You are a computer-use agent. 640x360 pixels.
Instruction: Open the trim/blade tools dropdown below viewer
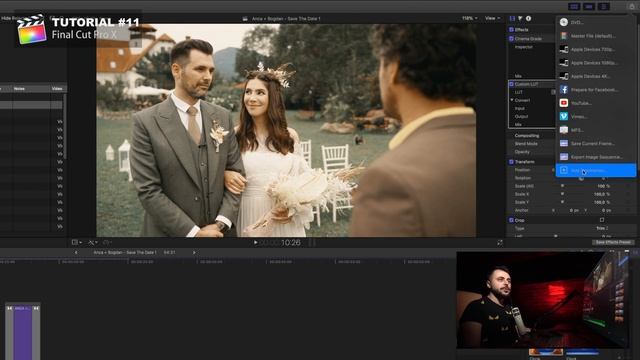(x=93, y=242)
